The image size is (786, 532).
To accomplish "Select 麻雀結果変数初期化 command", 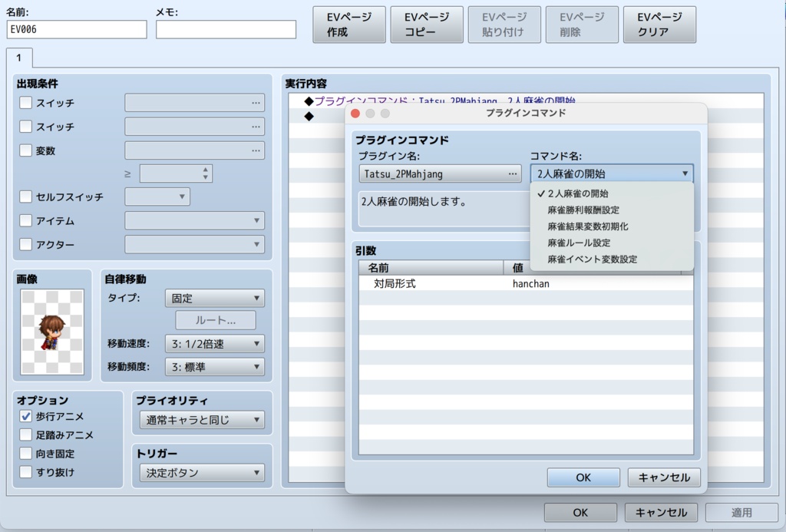I will coord(612,226).
